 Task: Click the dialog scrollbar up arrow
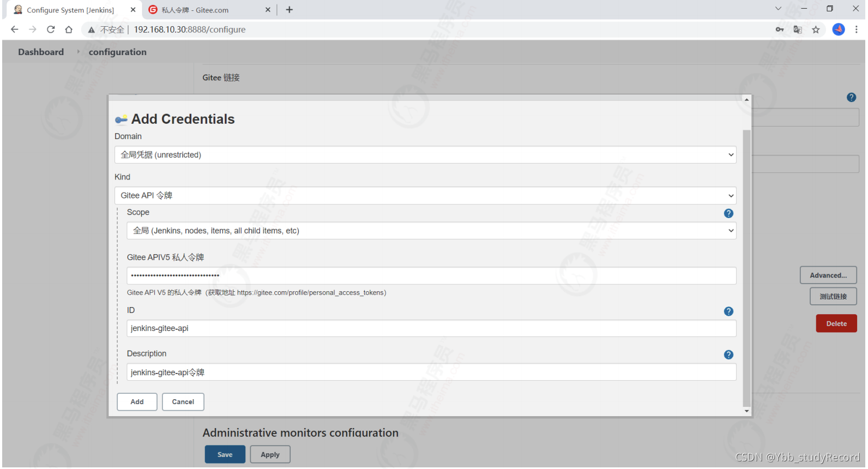(x=746, y=100)
